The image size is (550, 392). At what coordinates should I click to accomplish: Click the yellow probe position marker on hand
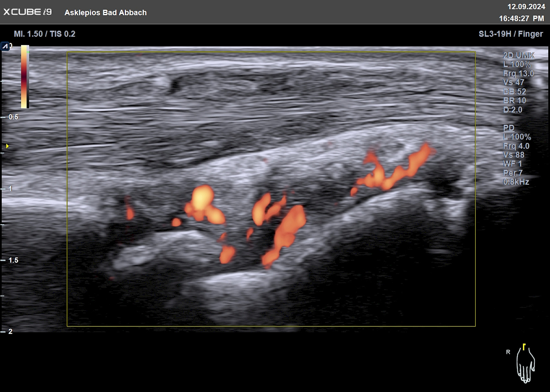point(524,347)
